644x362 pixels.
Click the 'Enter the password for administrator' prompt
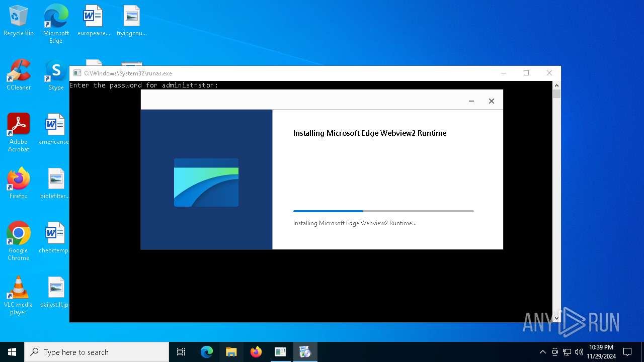144,85
